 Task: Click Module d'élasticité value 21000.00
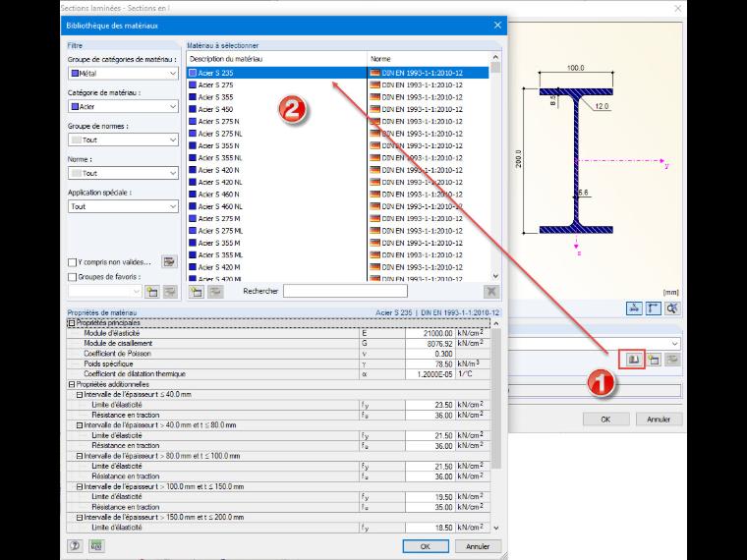pos(431,333)
